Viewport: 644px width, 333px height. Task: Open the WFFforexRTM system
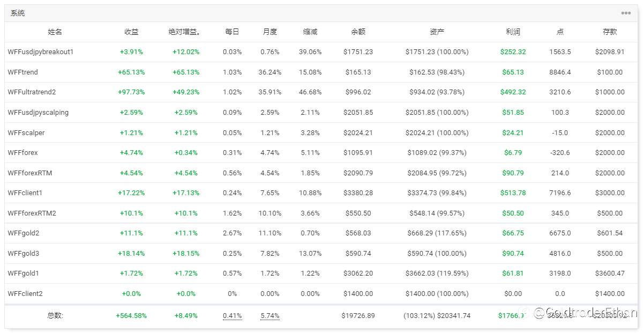tap(30, 173)
